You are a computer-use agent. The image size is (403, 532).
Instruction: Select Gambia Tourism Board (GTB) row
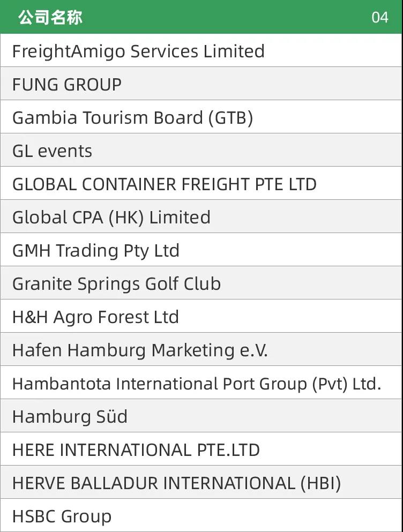tap(202, 117)
